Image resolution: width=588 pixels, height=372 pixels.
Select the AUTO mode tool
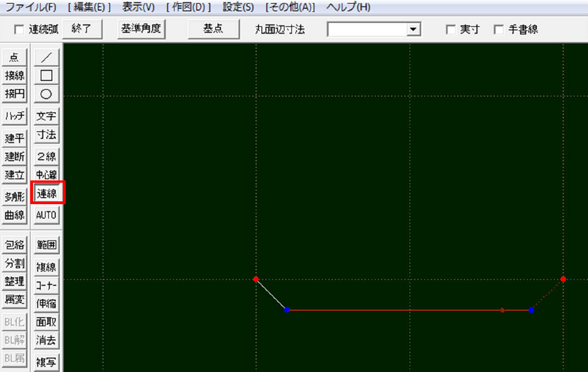47,215
